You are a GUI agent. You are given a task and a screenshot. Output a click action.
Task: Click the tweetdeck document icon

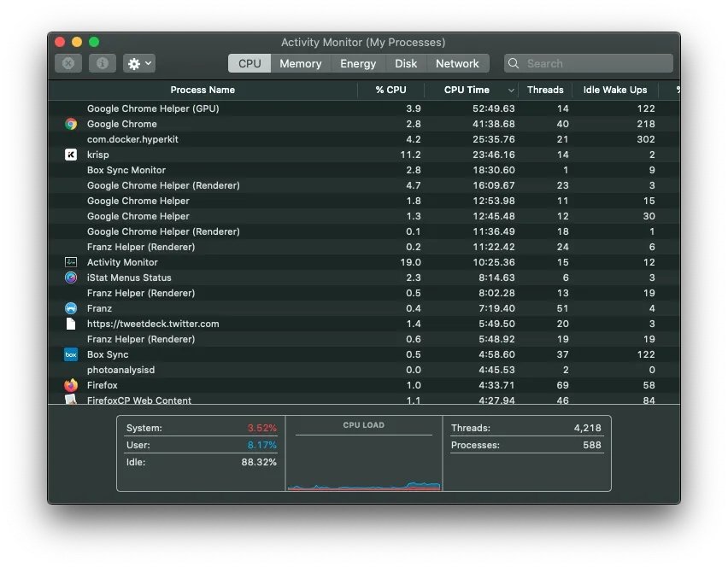[71, 324]
